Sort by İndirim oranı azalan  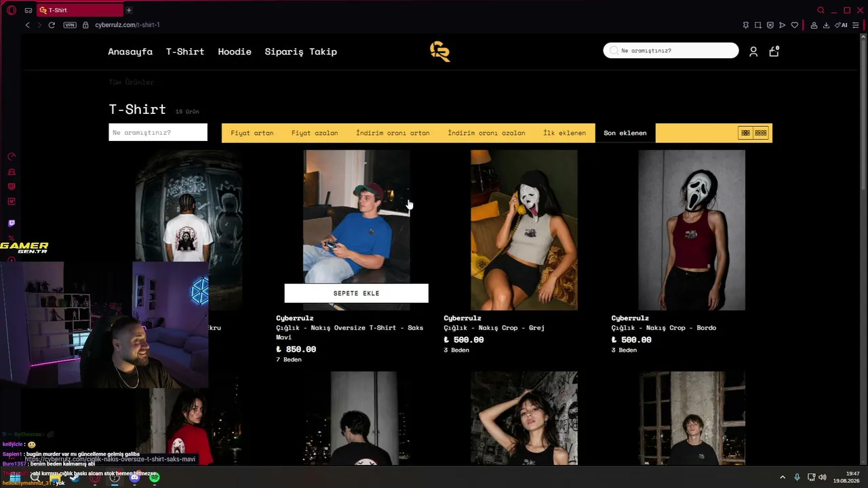coord(487,133)
